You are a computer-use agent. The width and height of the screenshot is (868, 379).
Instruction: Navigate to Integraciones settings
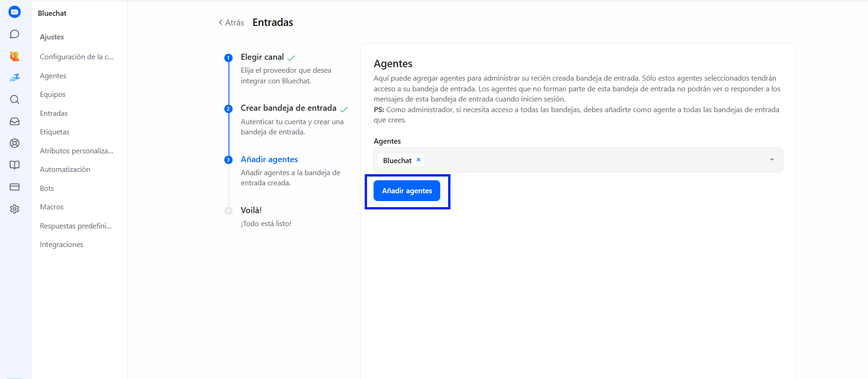pyautogui.click(x=62, y=245)
